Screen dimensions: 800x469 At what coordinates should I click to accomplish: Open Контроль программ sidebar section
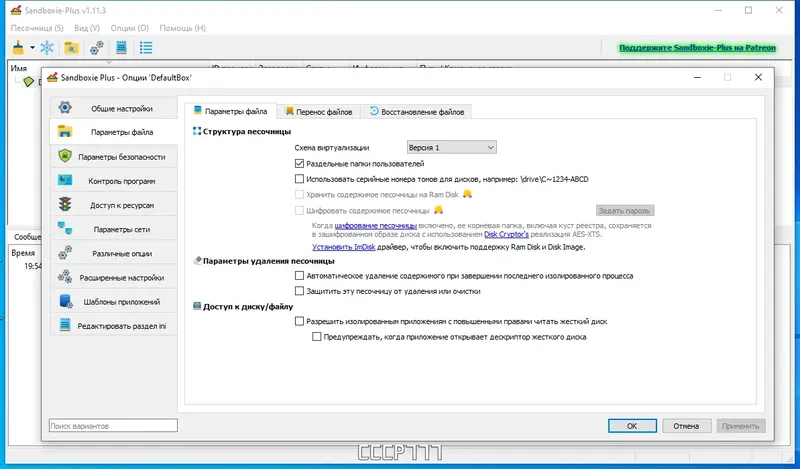(114, 181)
